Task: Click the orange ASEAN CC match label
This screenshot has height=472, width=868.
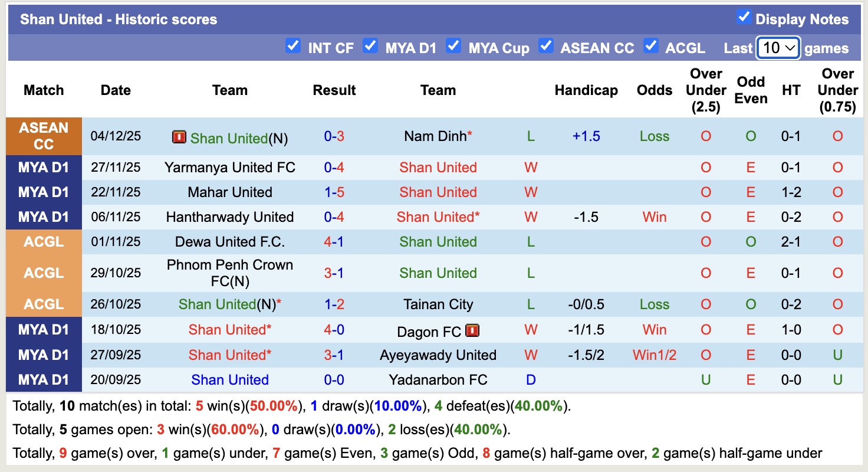Action: click(x=44, y=136)
